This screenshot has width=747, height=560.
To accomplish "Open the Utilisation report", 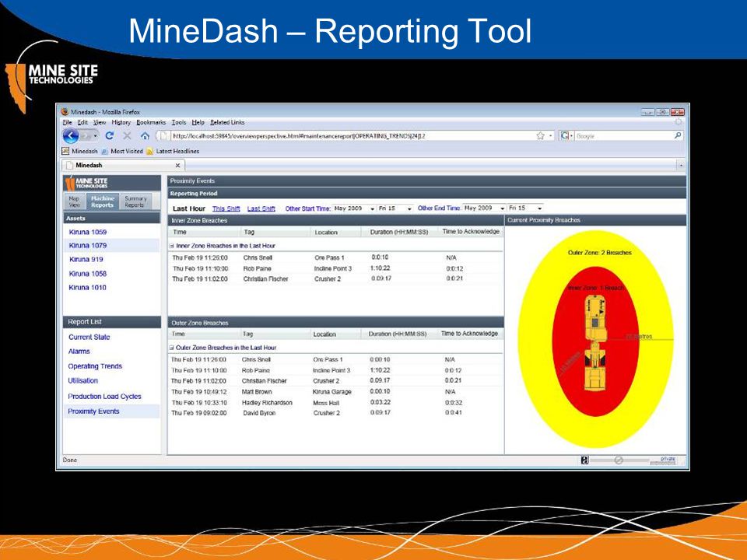I will [x=82, y=380].
